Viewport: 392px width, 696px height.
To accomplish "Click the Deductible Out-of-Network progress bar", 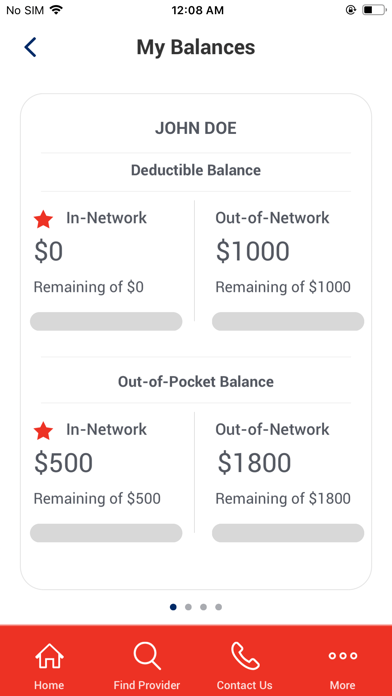I will click(288, 321).
